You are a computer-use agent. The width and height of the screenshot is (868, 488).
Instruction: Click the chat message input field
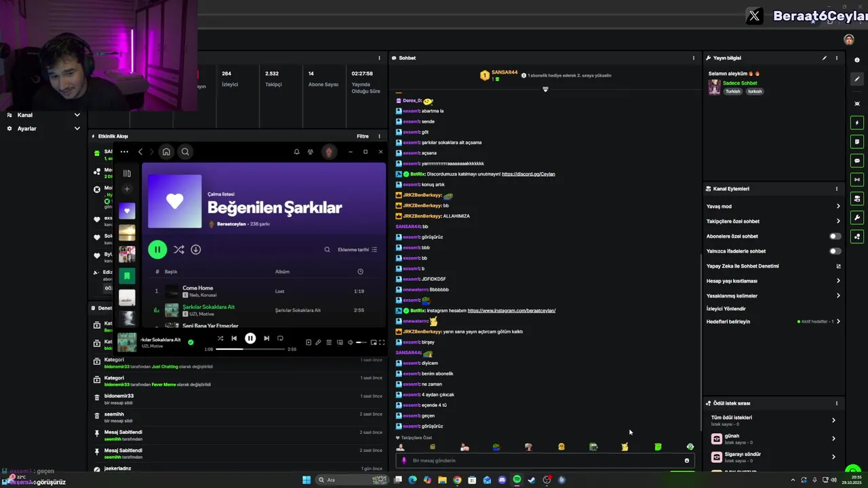(545, 461)
